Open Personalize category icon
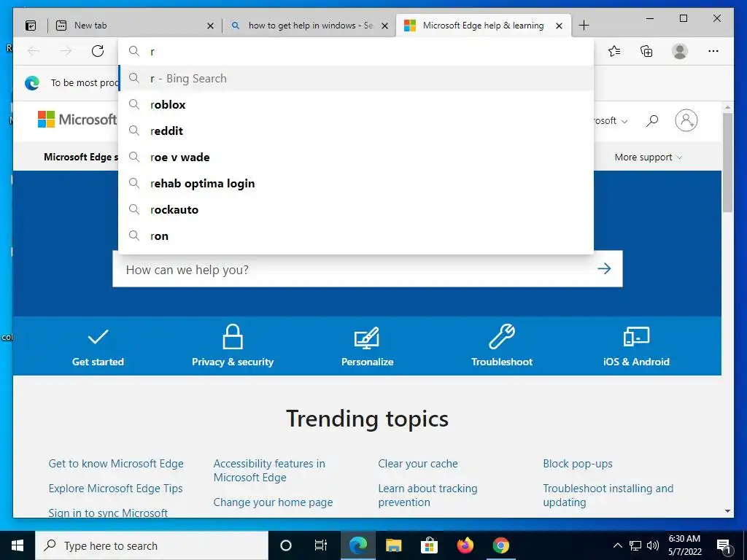 367,346
